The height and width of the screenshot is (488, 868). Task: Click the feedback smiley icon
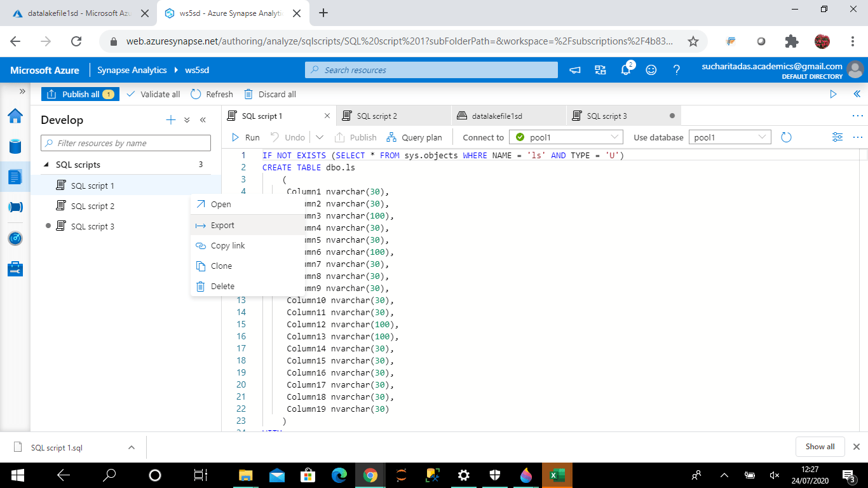(651, 70)
